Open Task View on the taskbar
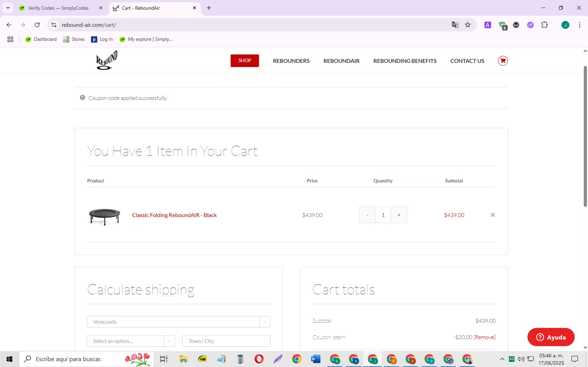The width and height of the screenshot is (588, 367). point(164,359)
